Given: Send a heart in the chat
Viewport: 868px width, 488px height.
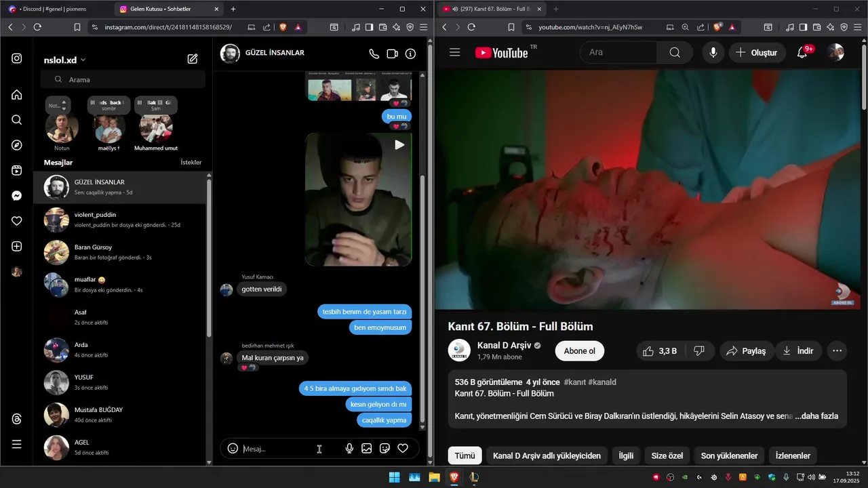Looking at the screenshot, I should tap(403, 449).
